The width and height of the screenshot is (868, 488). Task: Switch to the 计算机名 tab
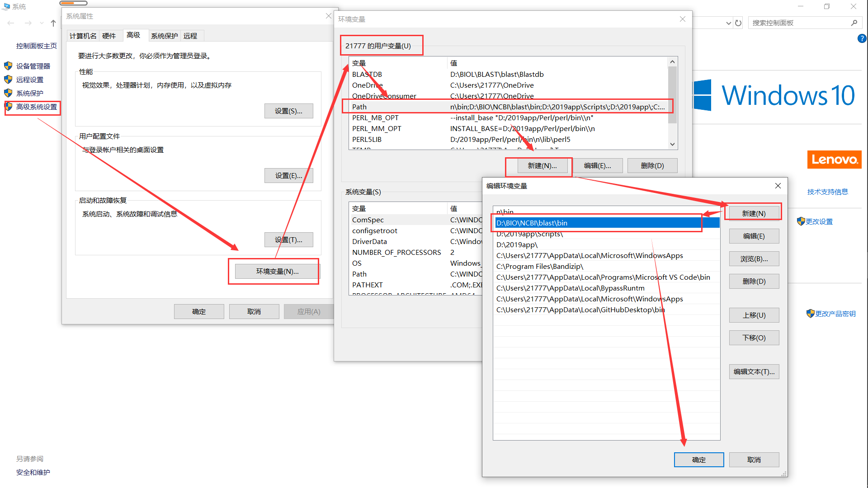click(82, 35)
